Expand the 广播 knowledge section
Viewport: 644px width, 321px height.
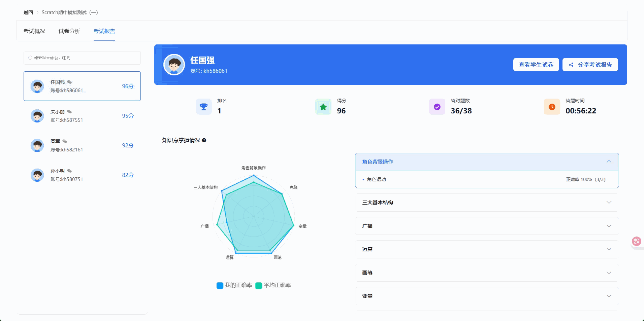tap(487, 226)
